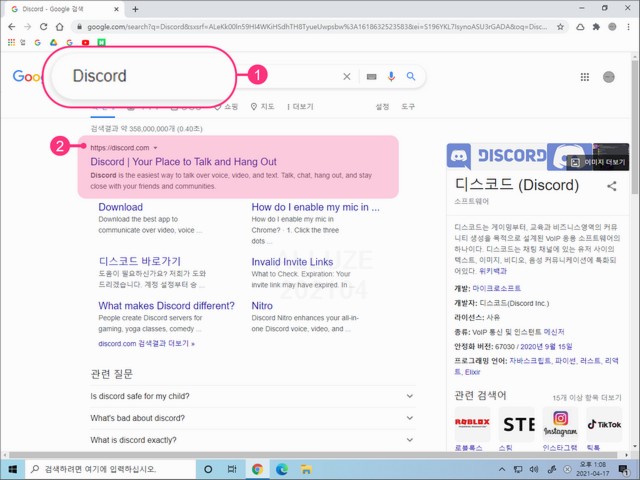
Task: Open the on-screen keyboard input tool
Action: [371, 76]
